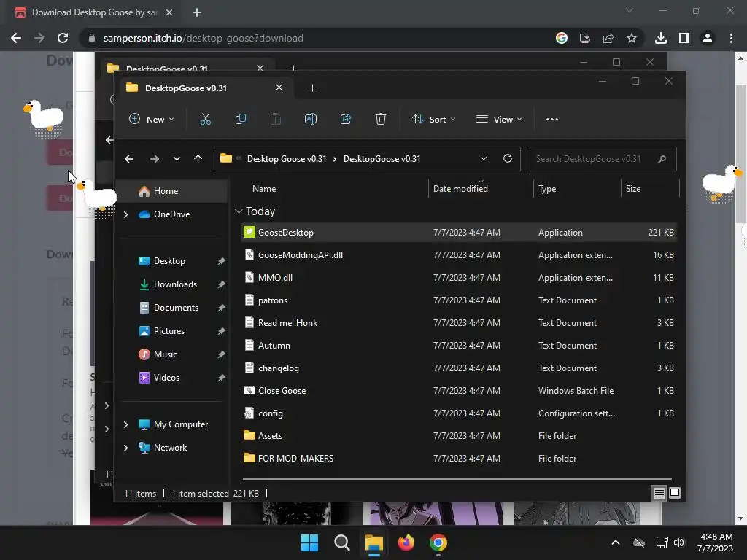Add a new Explorer tab
This screenshot has height=560, width=747.
(312, 88)
